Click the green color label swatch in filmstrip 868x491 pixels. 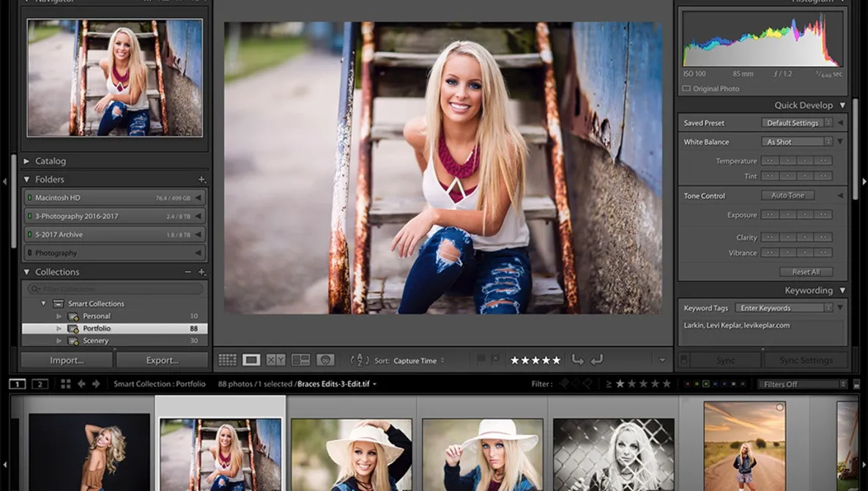[x=706, y=384]
